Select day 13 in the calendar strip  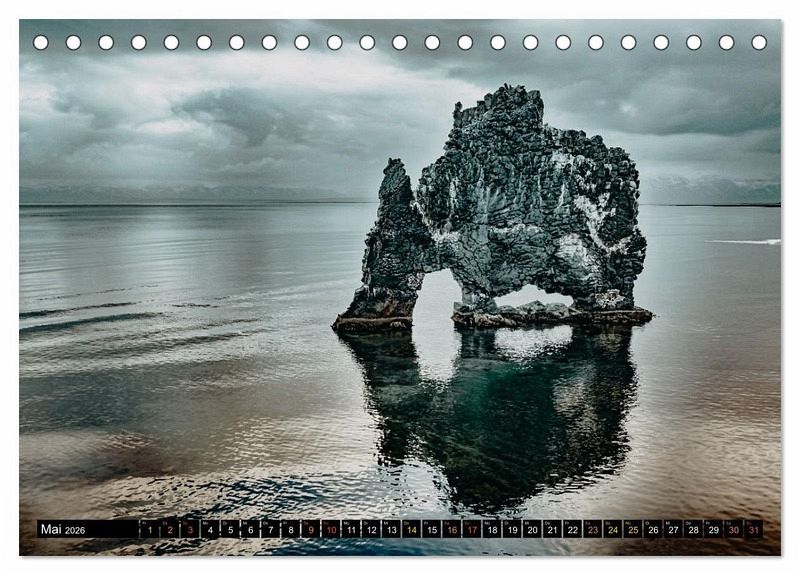coord(391,529)
